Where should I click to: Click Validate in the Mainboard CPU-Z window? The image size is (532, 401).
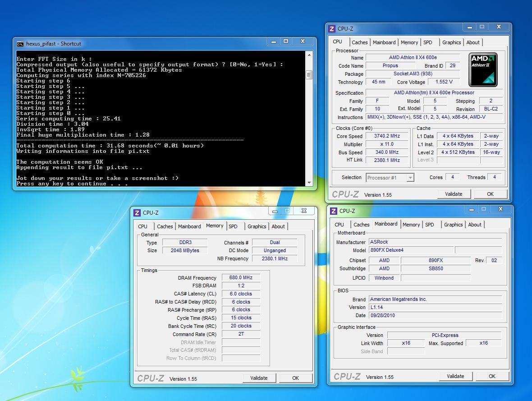(455, 377)
